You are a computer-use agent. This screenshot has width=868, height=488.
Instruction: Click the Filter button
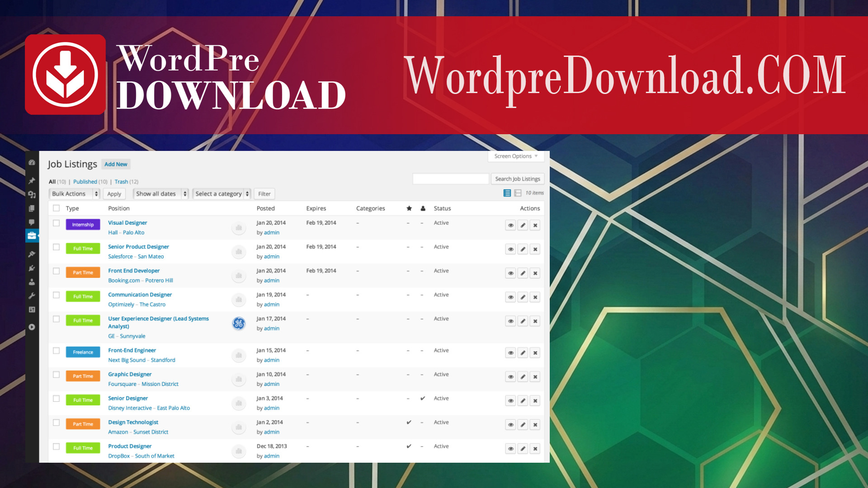264,193
